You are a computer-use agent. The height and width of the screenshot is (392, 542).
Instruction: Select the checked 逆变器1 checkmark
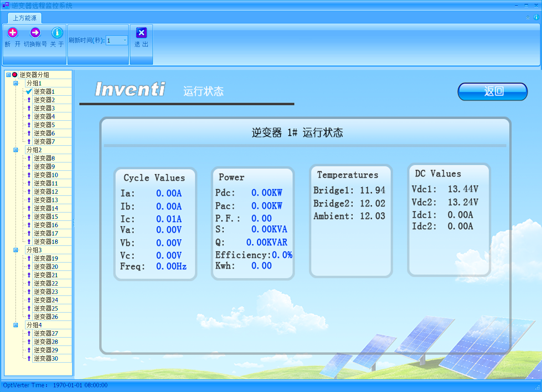pos(29,92)
